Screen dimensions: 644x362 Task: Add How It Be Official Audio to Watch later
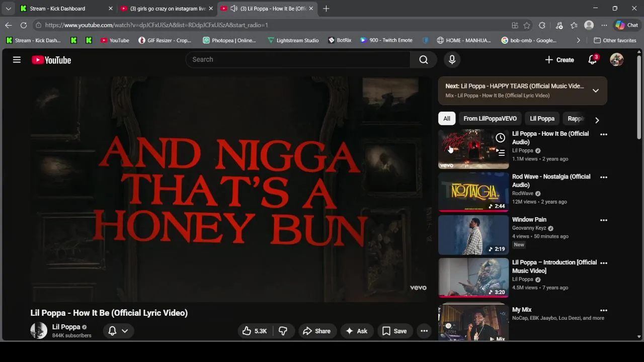(x=500, y=138)
